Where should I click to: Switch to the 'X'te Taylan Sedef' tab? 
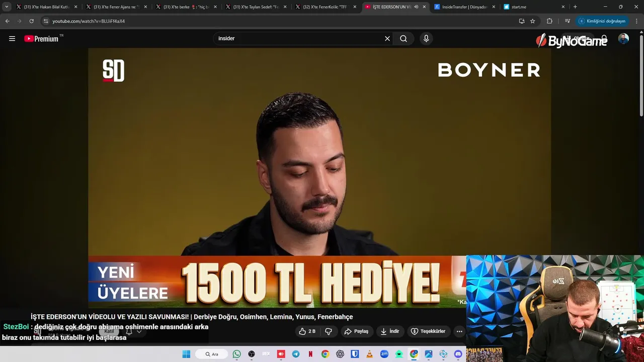[256, 7]
